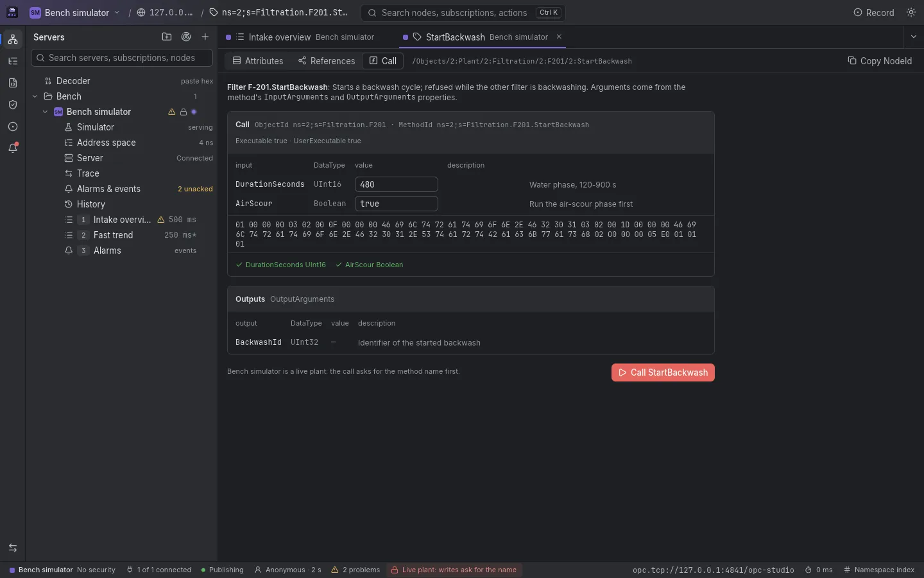Click the DurationSeconds value field
The width and height of the screenshot is (924, 578).
click(397, 184)
